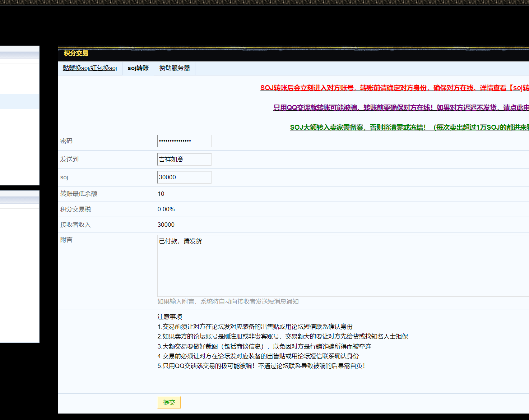Viewport: 529px width, 420px height.
Task: Click the 积分交易税 value 0.00%
Action: point(166,209)
